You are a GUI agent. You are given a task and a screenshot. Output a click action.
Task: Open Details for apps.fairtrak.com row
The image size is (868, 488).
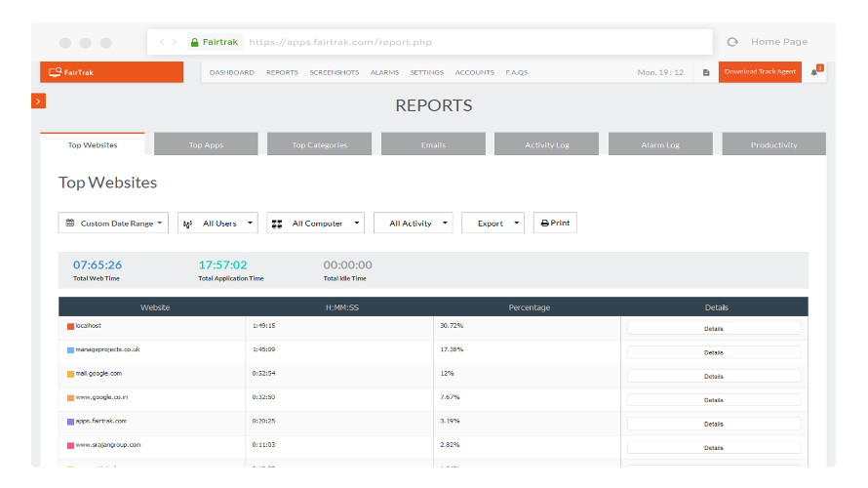point(714,424)
